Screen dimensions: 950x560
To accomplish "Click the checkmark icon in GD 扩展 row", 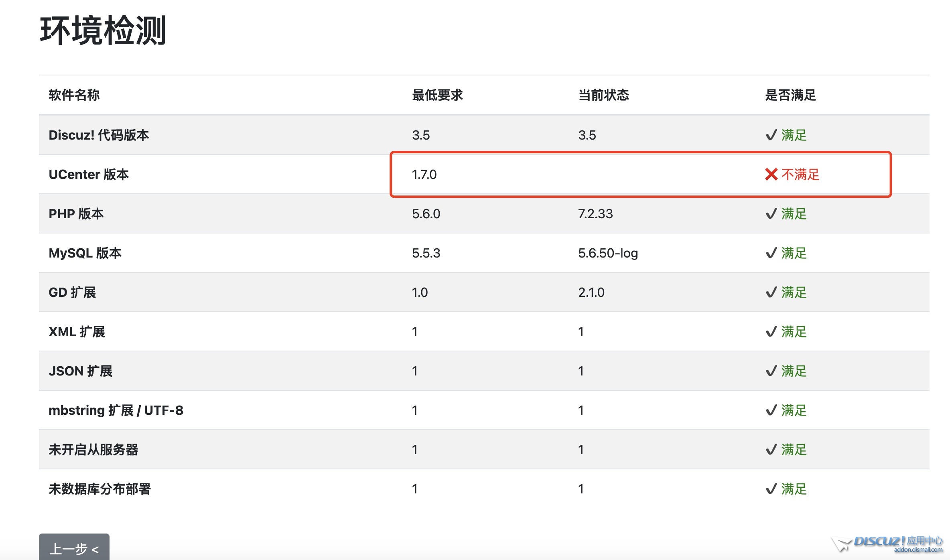I will [771, 292].
